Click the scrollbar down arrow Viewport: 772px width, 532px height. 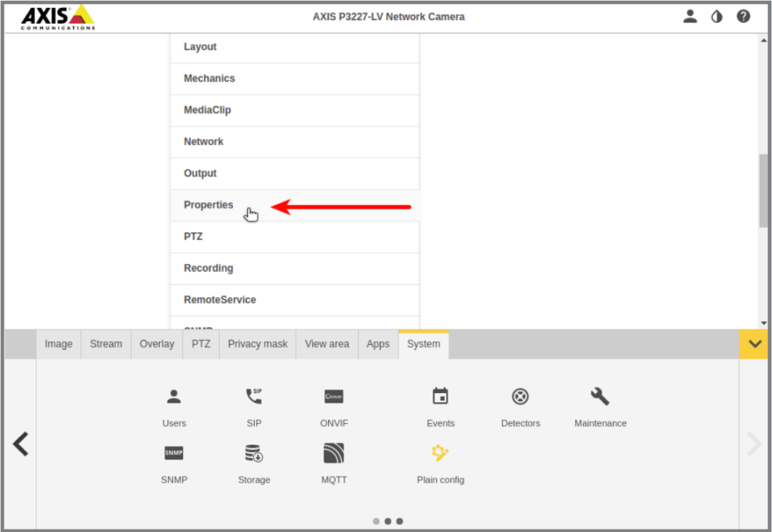click(764, 324)
